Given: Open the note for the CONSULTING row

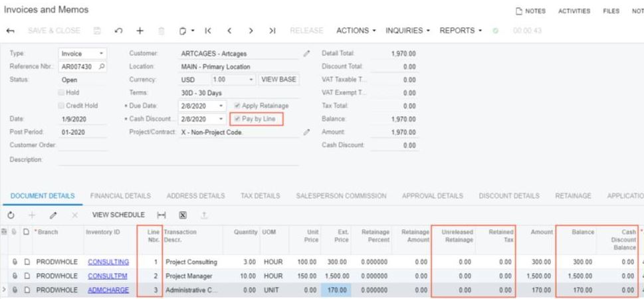Looking at the screenshot, I should point(27,262).
